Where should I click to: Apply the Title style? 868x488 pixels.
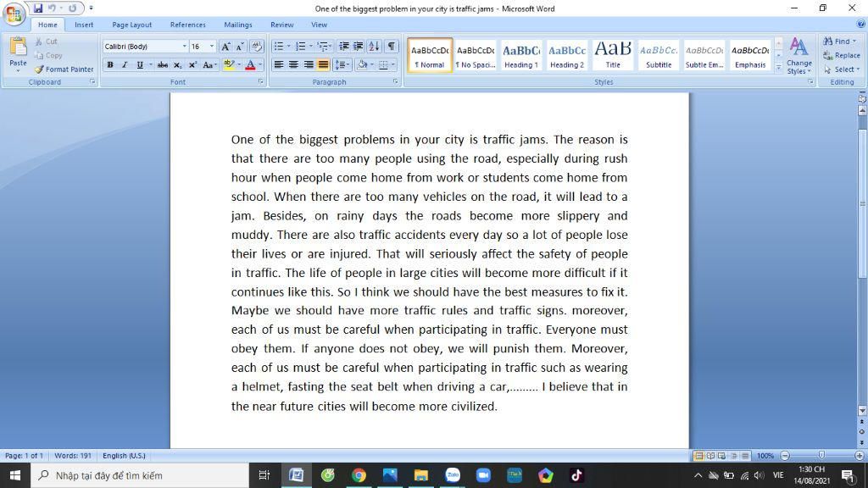point(613,55)
